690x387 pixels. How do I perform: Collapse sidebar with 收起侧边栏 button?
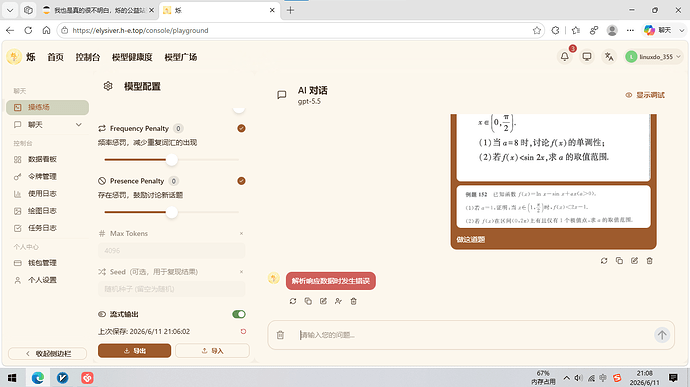(x=48, y=354)
